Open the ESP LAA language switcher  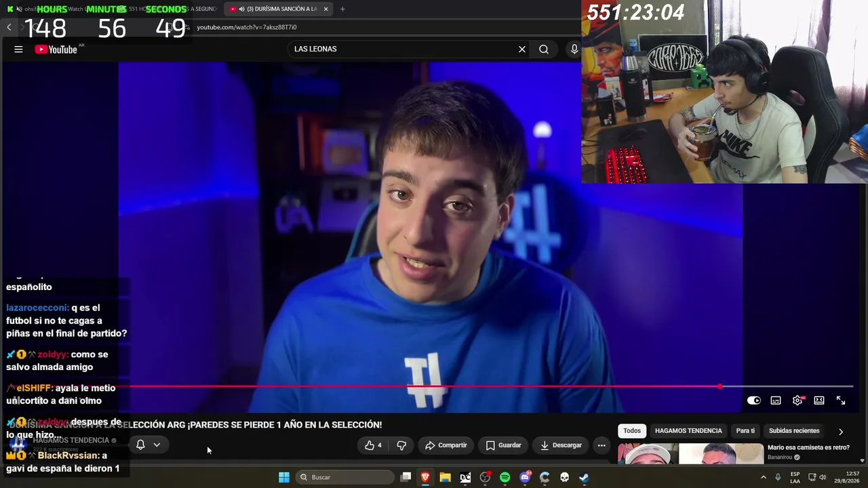[795, 477]
